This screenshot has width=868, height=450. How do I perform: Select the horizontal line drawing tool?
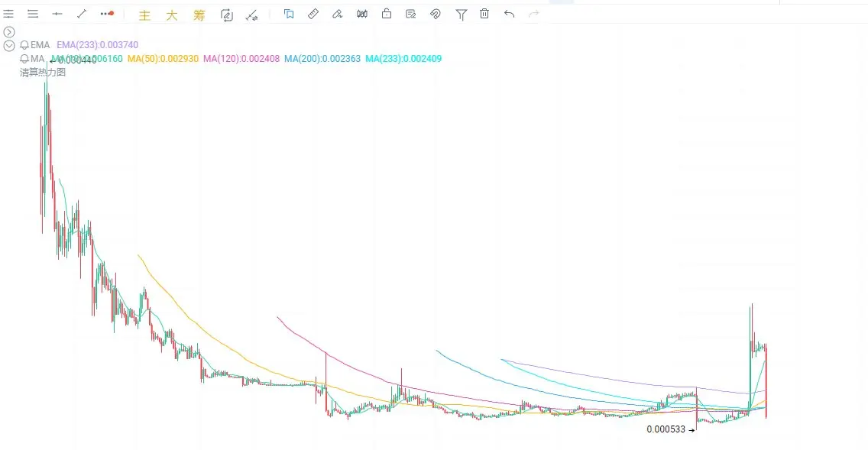tap(57, 14)
